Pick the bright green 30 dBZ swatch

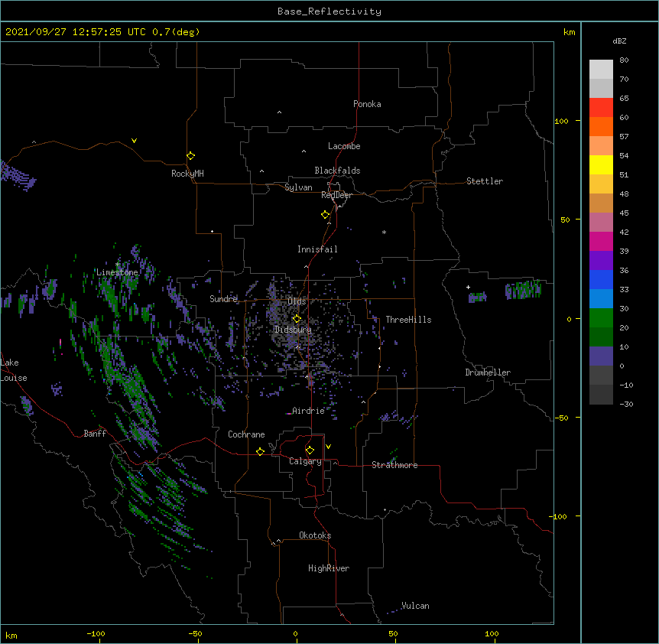click(601, 318)
